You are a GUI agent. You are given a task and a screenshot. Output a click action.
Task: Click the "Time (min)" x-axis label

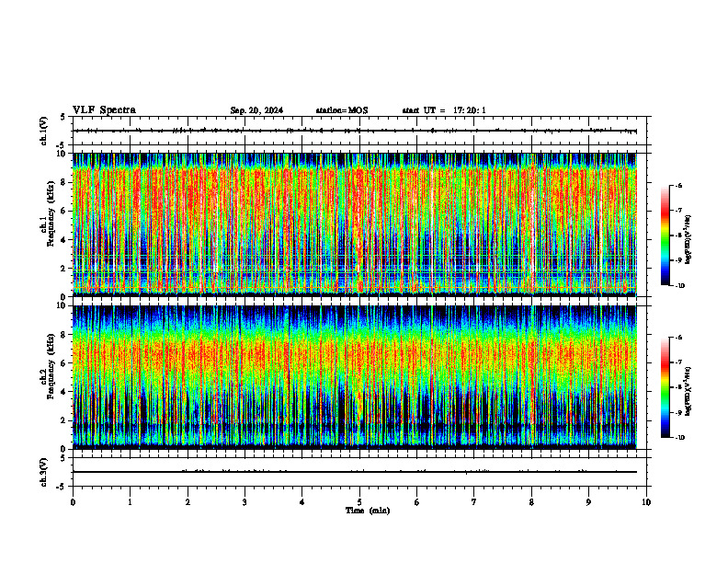(x=368, y=511)
